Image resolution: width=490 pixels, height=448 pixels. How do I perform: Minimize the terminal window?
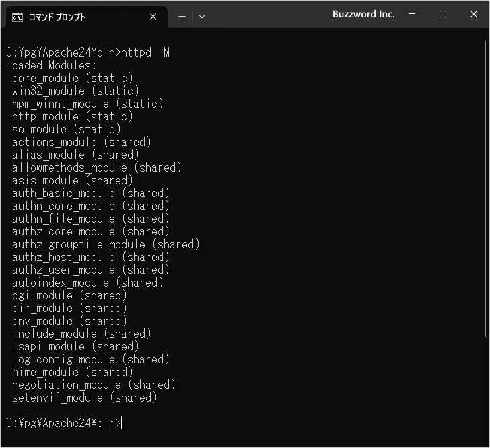[412, 14]
